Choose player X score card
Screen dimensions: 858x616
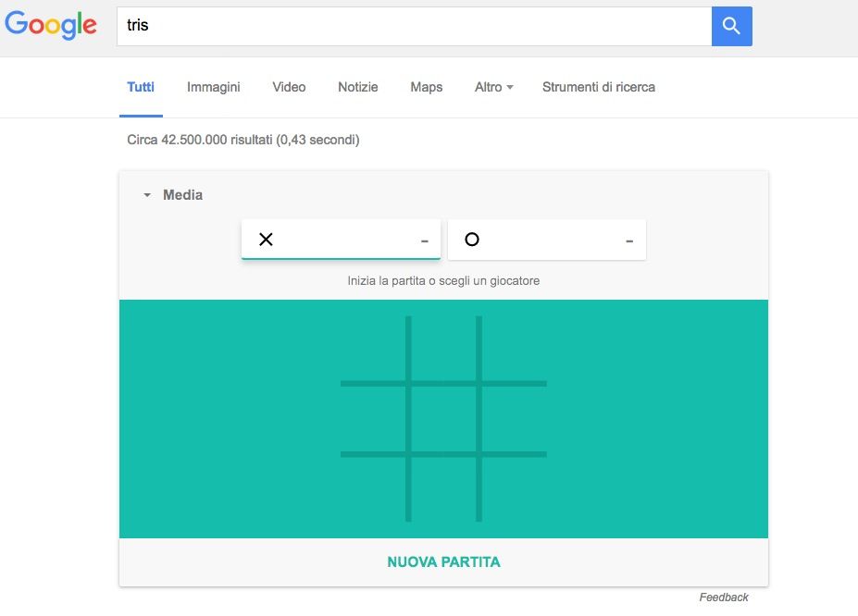[341, 240]
